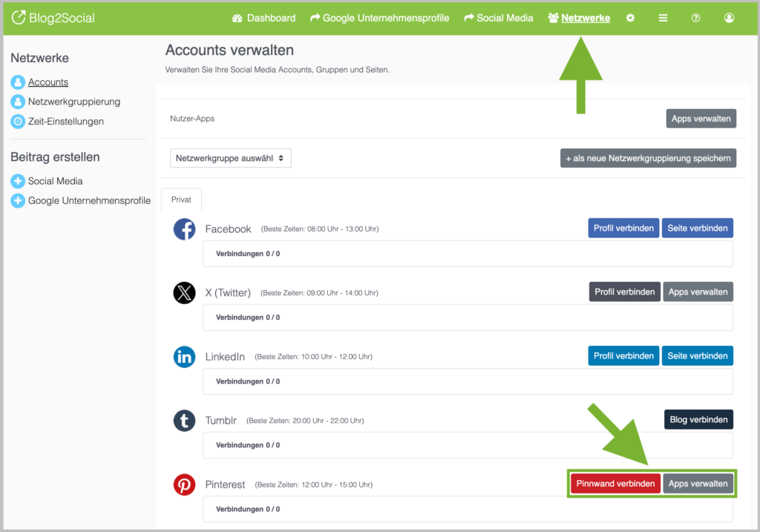Click the LinkedIn logo icon
This screenshot has width=760, height=532.
[x=184, y=357]
